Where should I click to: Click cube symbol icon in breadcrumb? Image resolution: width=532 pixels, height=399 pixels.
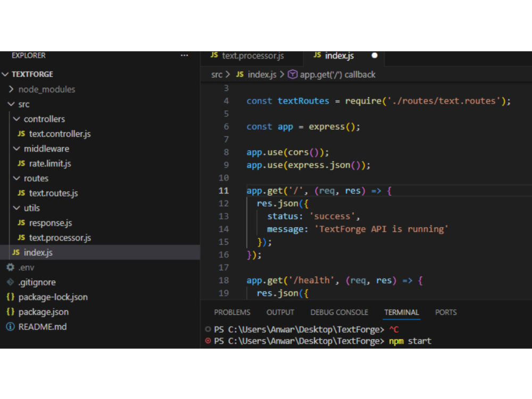coord(293,74)
